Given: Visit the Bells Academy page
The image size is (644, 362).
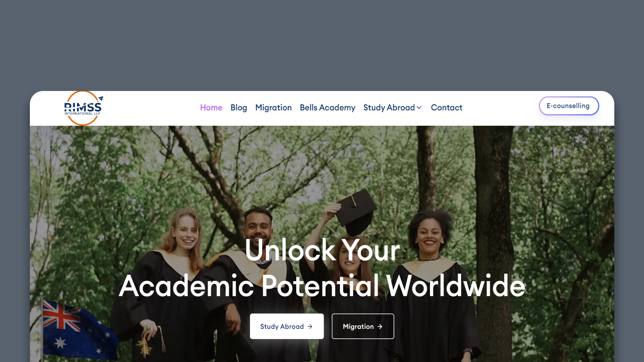Looking at the screenshot, I should [327, 108].
